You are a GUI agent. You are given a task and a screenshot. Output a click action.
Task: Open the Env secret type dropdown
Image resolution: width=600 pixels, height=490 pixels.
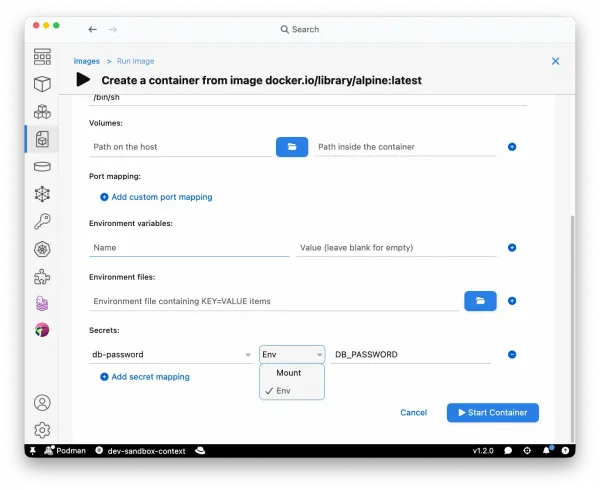[x=292, y=355]
